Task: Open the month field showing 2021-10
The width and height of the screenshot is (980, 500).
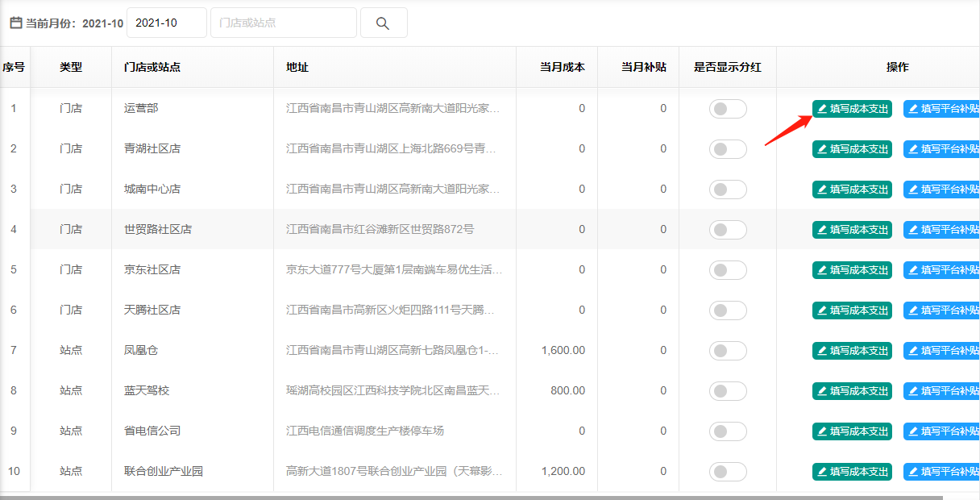Action: 167,23
